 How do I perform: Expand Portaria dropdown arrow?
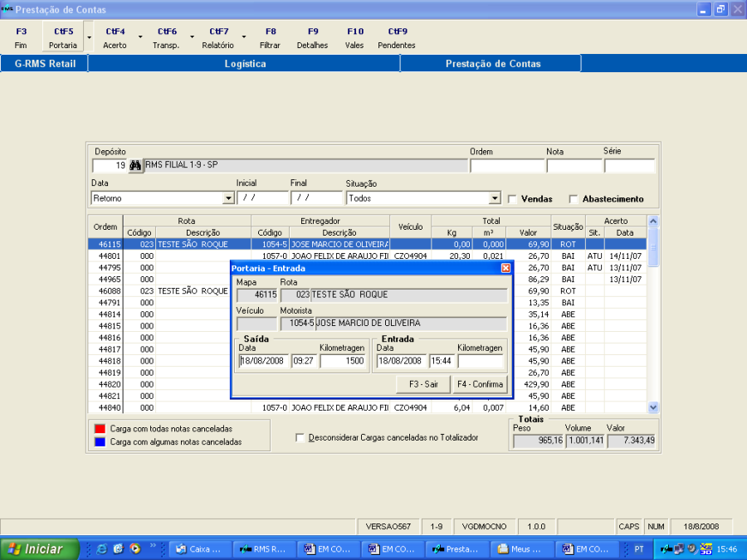[x=89, y=37]
